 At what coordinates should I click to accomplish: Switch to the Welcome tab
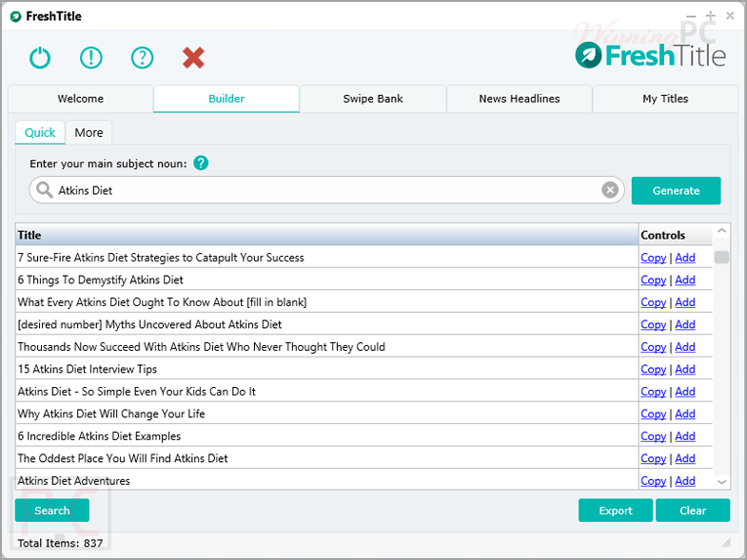click(81, 99)
